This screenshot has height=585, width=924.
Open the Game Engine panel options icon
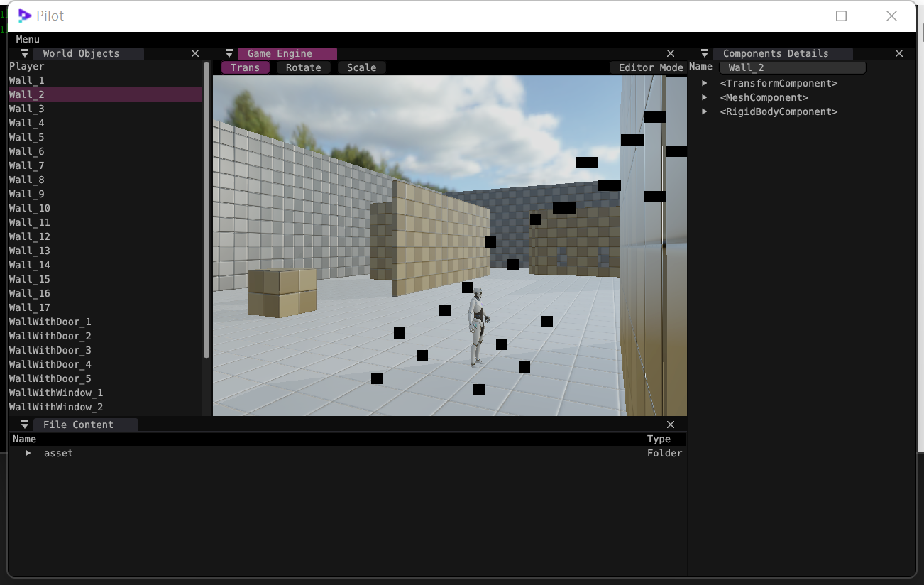point(229,53)
